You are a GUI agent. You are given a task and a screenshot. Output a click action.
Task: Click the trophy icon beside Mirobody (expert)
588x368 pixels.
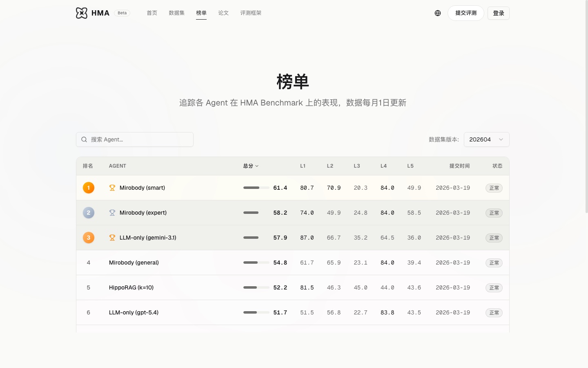[112, 213]
